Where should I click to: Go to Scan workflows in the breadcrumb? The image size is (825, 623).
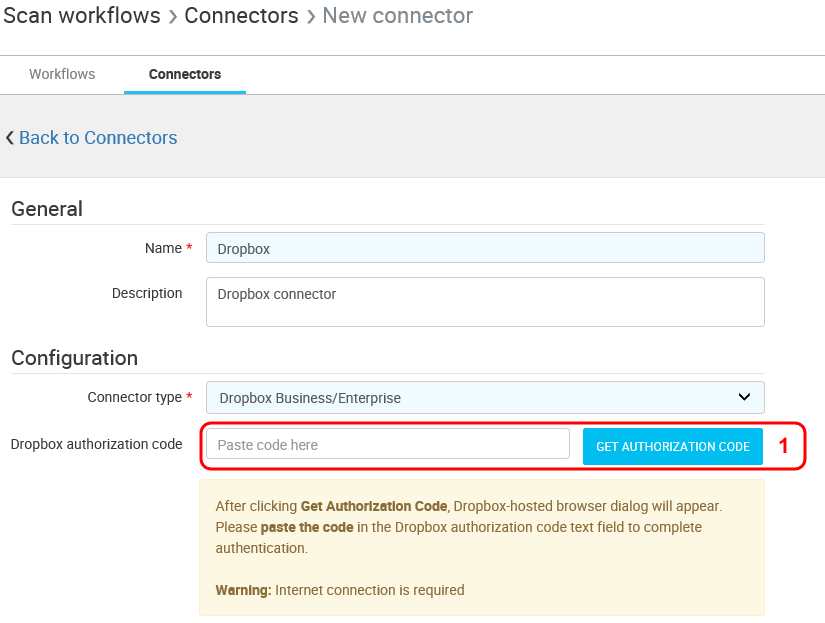click(82, 16)
